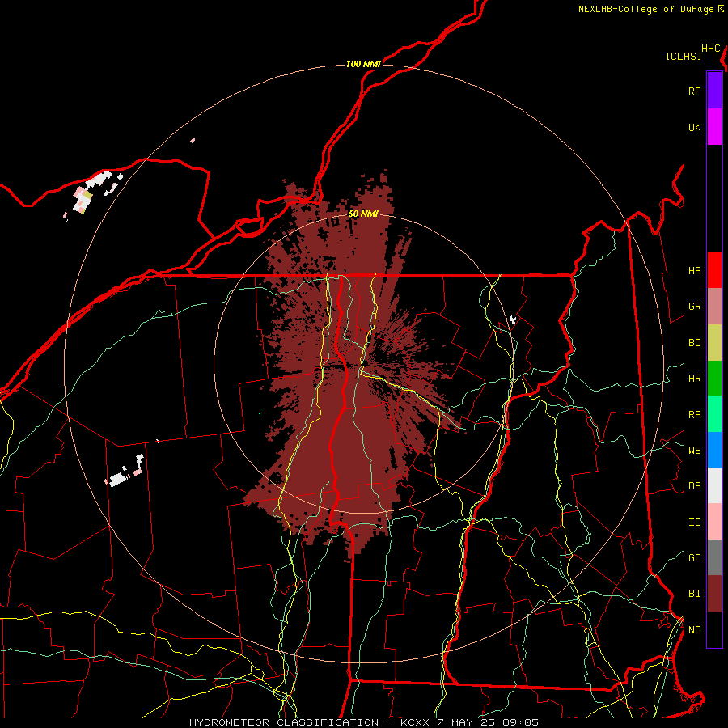Click the WS legend label
The image size is (728, 728).
(694, 450)
